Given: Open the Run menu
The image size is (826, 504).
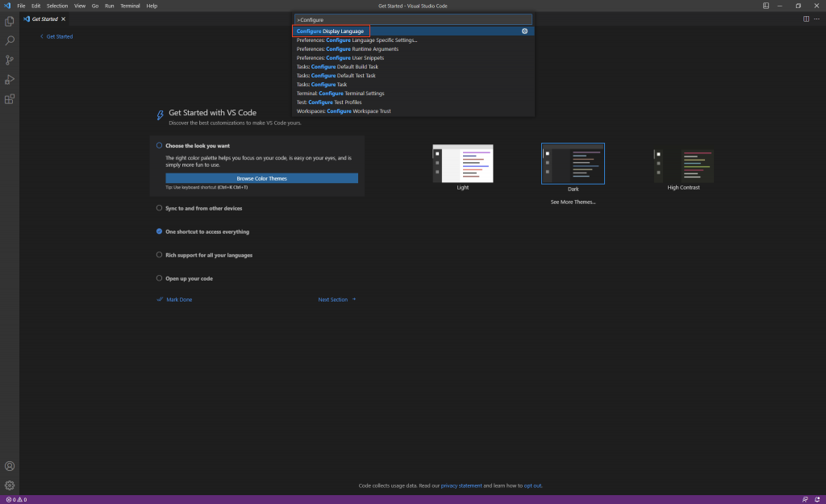Looking at the screenshot, I should coord(109,6).
